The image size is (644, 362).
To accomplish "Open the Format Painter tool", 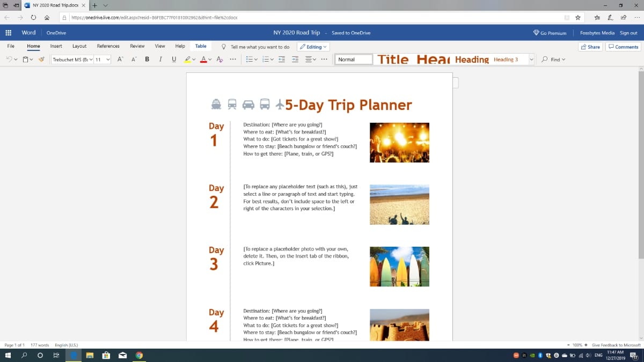I will [41, 59].
